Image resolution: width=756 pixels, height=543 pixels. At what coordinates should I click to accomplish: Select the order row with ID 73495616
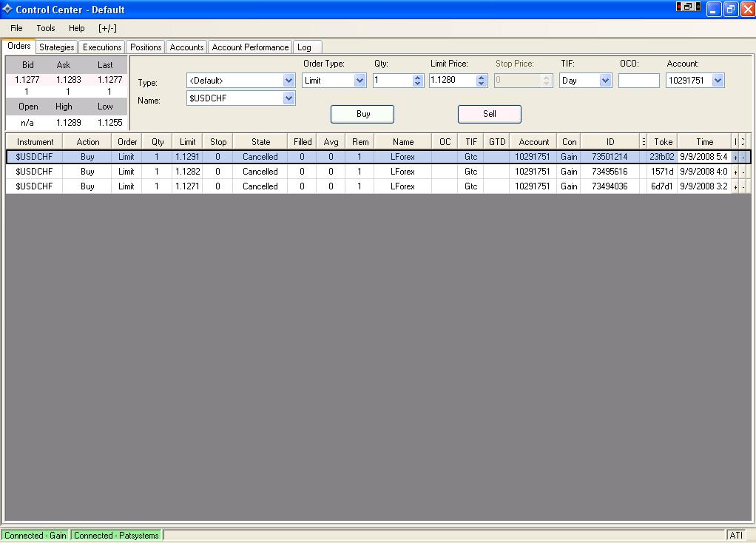378,172
